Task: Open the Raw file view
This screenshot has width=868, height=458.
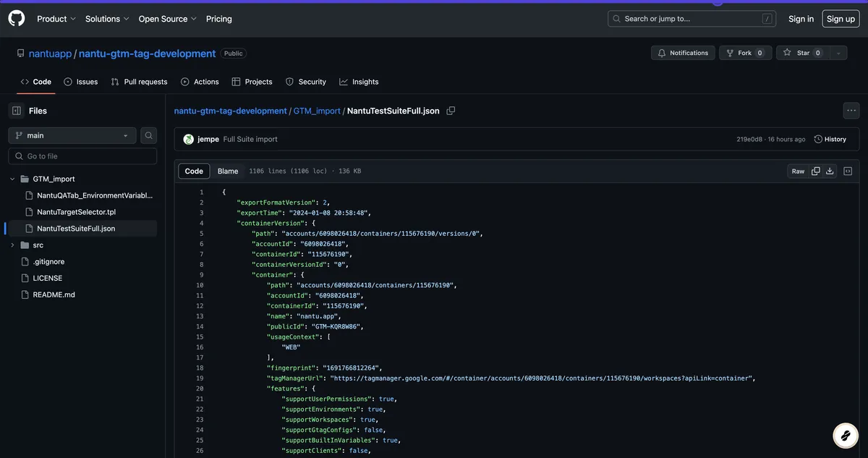Action: point(798,171)
